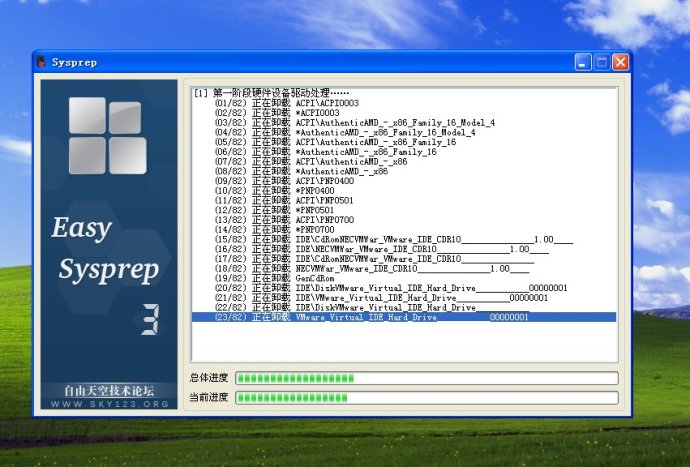Select row (12/82) *PNP0501
The height and width of the screenshot is (467, 690).
(x=404, y=210)
